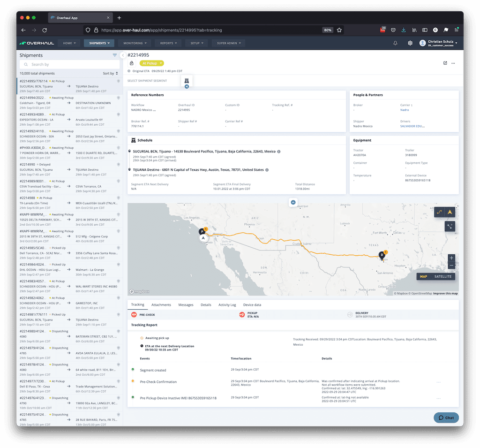Screen dimensions: 480x448
Task: Go back in browser
Action: 23,30
